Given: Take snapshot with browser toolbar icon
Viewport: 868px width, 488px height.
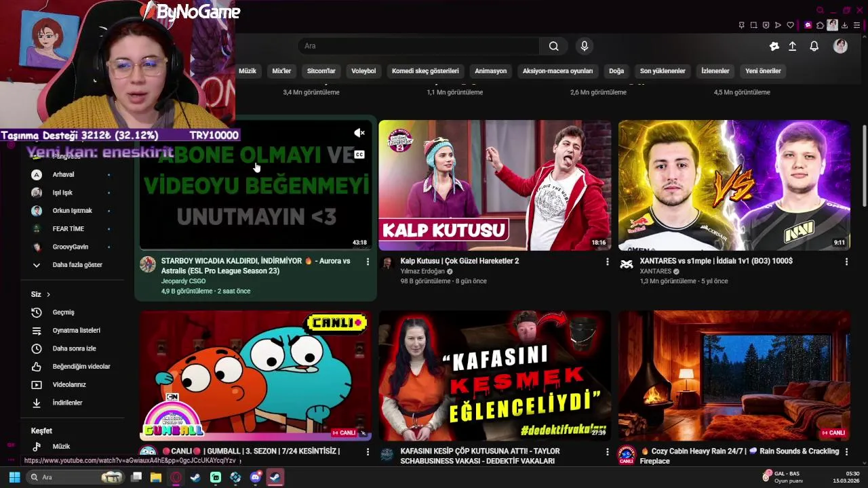Looking at the screenshot, I should tap(753, 25).
